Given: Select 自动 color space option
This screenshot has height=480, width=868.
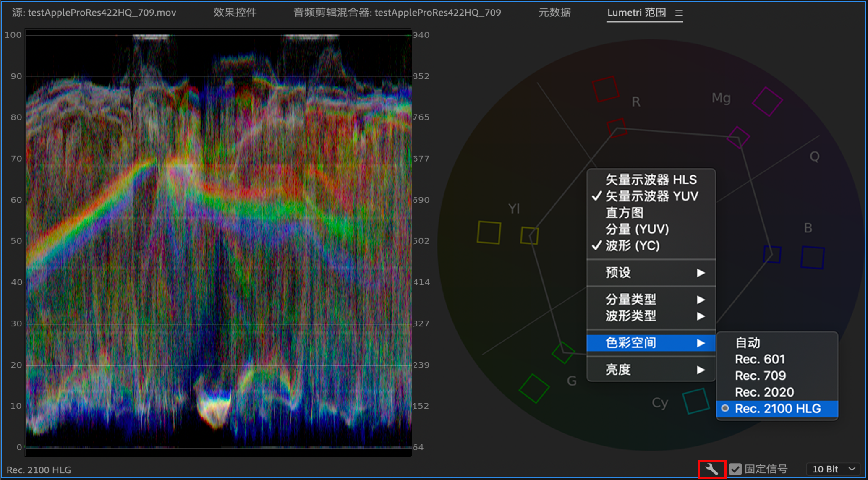Looking at the screenshot, I should pos(747,343).
